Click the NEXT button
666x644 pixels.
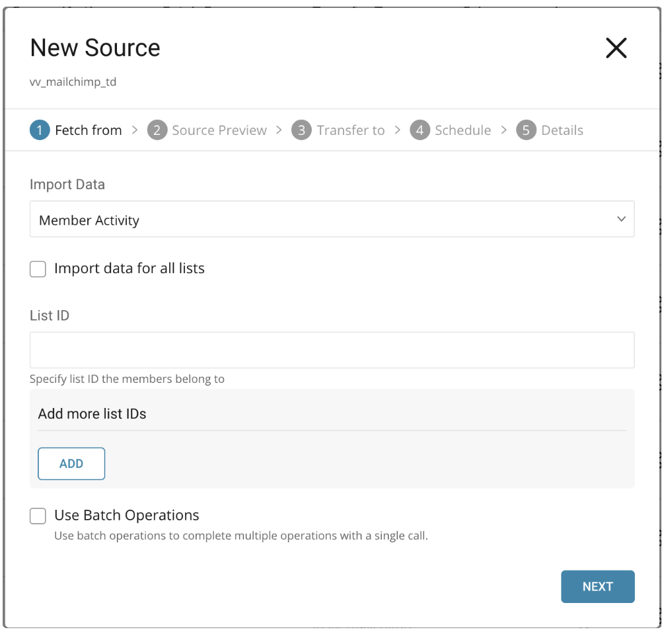tap(597, 586)
